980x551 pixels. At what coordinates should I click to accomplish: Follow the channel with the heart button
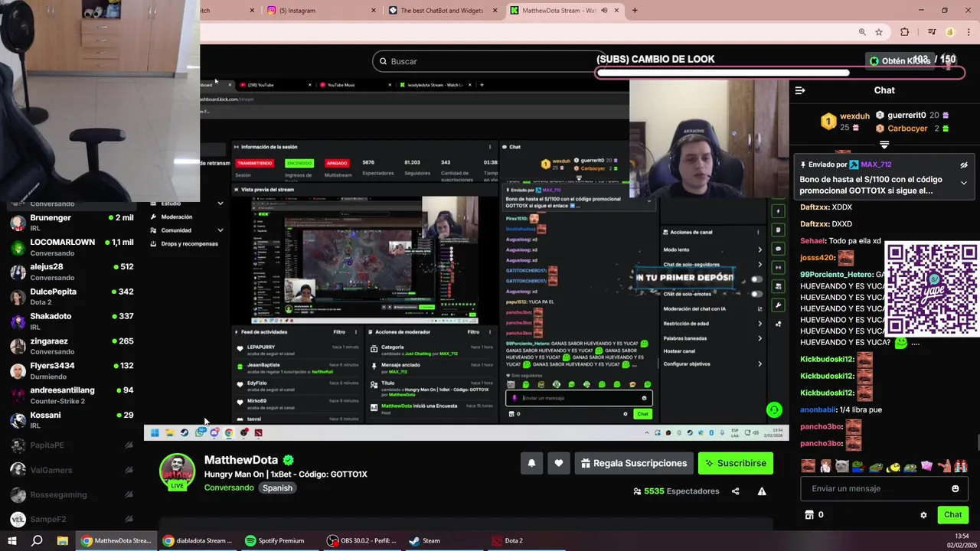tap(559, 463)
